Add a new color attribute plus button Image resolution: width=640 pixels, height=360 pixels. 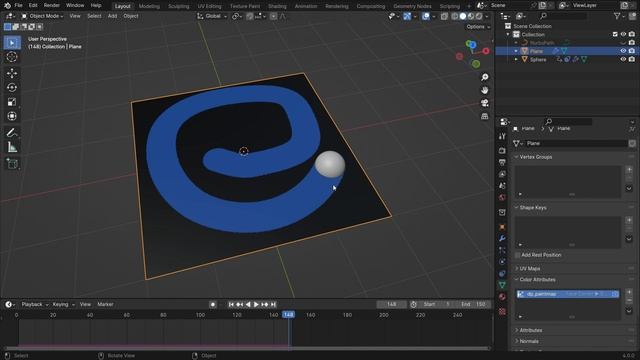tap(629, 292)
